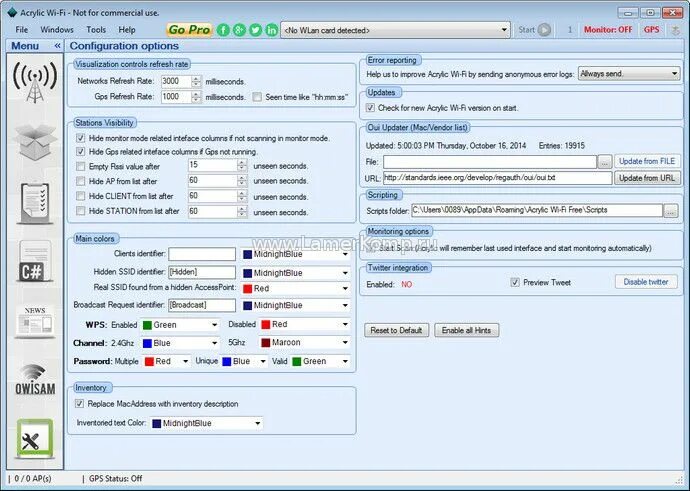Open Password Unique Blue color dropdown
This screenshot has width=690, height=491.
click(x=244, y=361)
